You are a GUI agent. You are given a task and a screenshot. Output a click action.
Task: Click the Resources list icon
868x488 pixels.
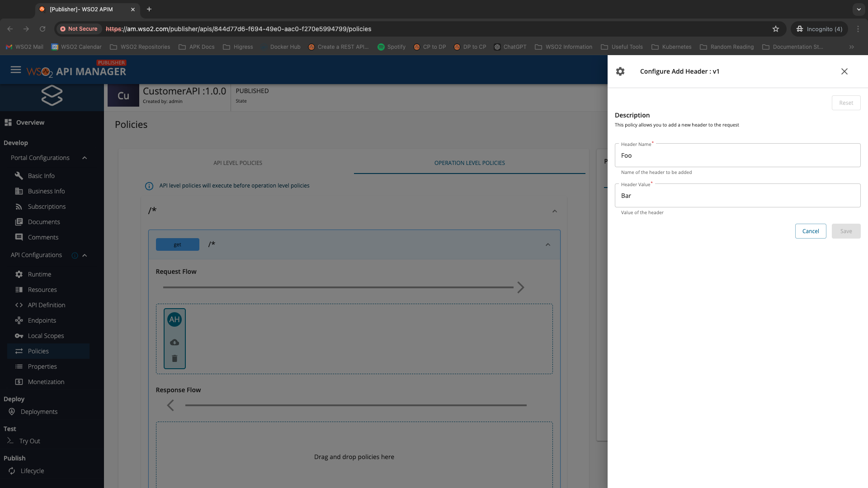pos(19,290)
